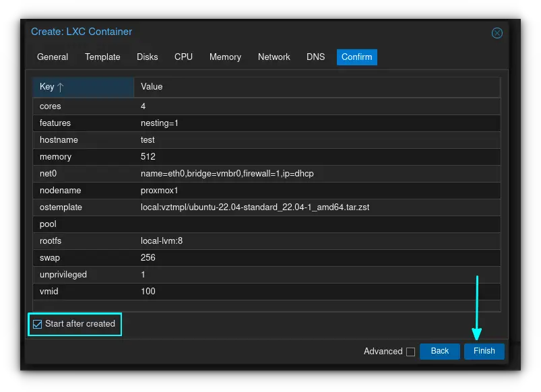Sort by the Key column header
541x392 pixels.
click(x=83, y=87)
